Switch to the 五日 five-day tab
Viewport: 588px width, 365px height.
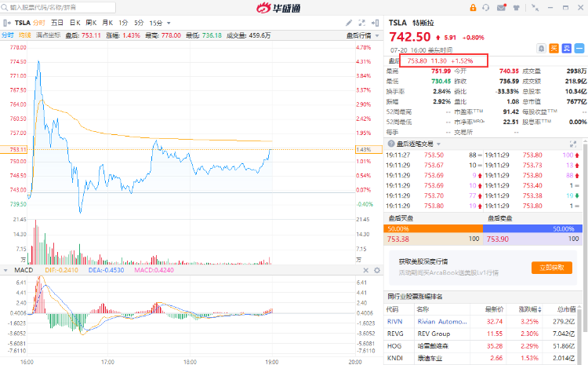(x=57, y=23)
